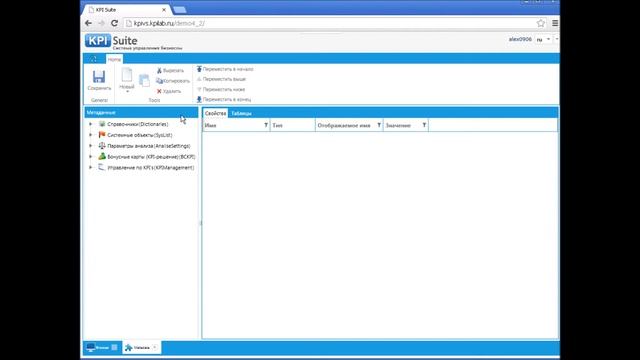The image size is (640, 360).
Task: Expand the Бонусные карты (BCKPI) node
Action: pos(91,156)
